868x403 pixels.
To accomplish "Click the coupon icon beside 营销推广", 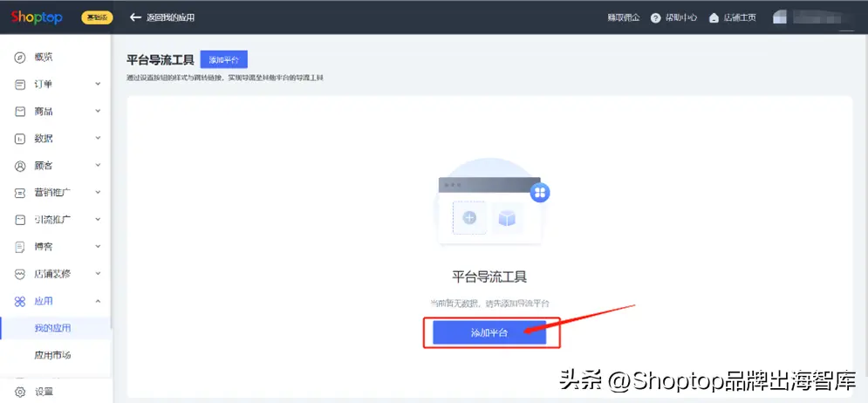I will coord(20,193).
